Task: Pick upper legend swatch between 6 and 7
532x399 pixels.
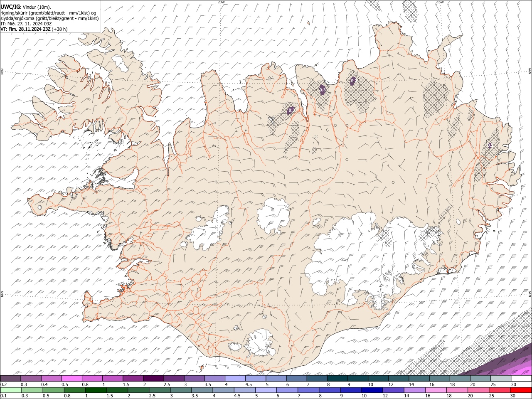Action: (296, 379)
